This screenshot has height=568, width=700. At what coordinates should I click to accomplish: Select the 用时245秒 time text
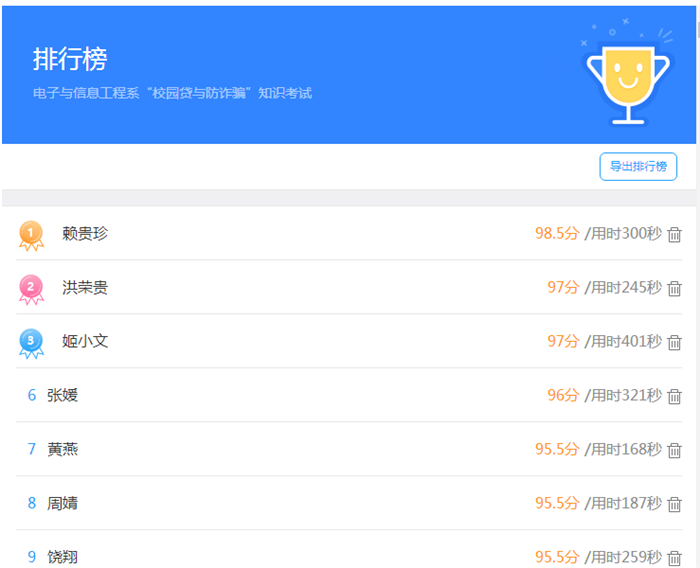click(623, 287)
